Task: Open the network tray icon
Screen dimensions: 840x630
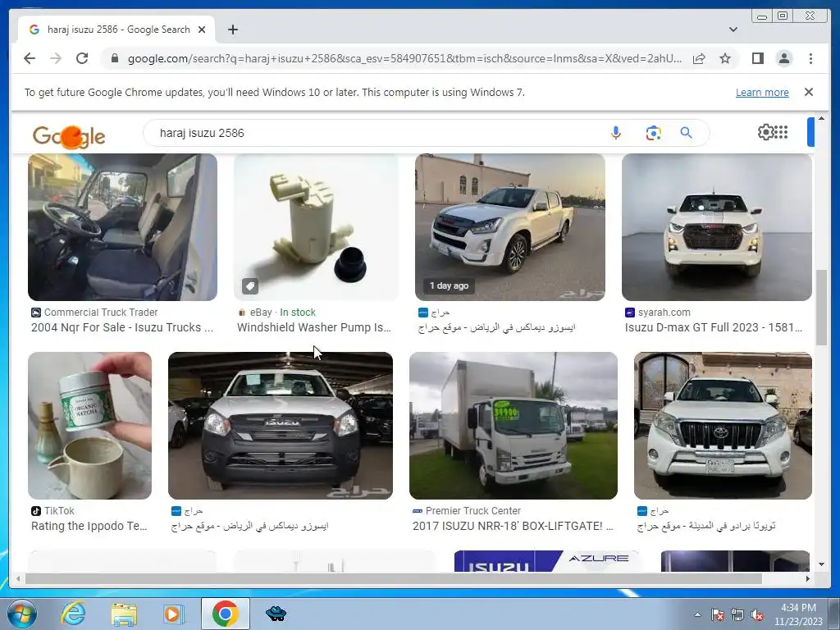Action: (737, 615)
